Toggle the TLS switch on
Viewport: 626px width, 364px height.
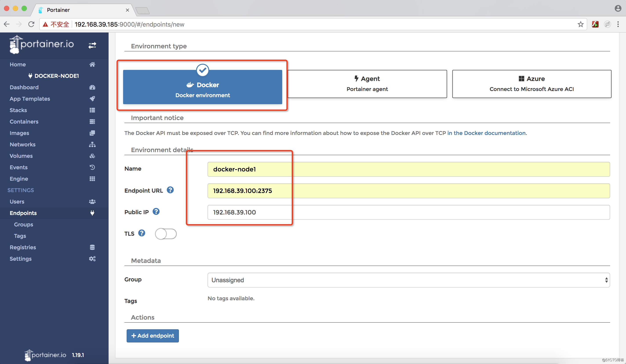click(x=166, y=234)
